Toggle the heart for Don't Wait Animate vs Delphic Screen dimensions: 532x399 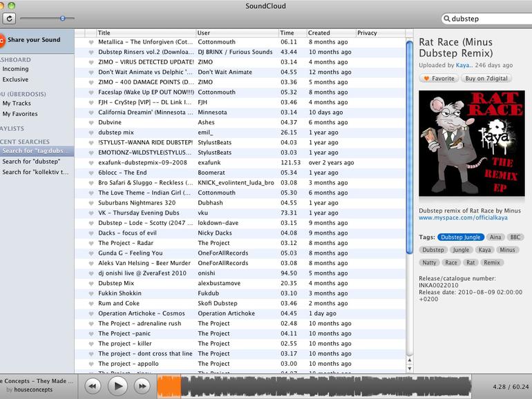(x=91, y=72)
